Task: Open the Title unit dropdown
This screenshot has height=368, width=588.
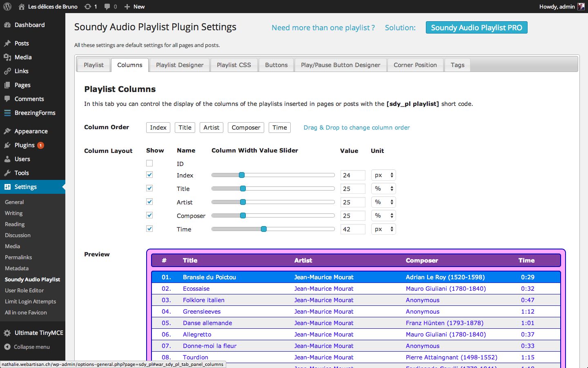Action: [383, 188]
